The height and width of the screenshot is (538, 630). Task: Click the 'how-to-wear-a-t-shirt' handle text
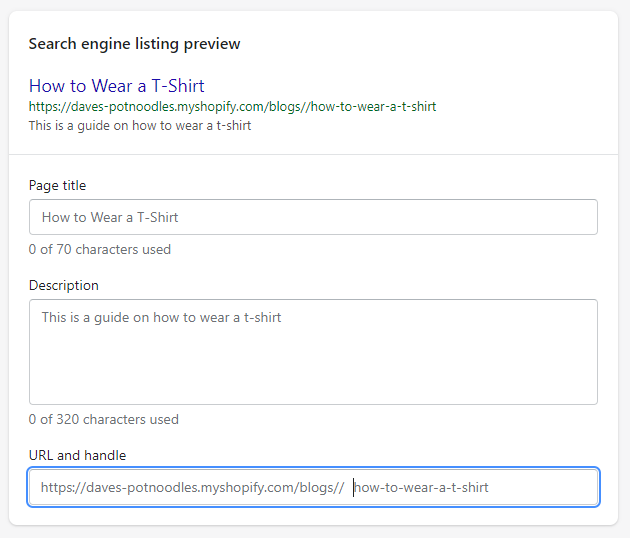click(x=421, y=487)
